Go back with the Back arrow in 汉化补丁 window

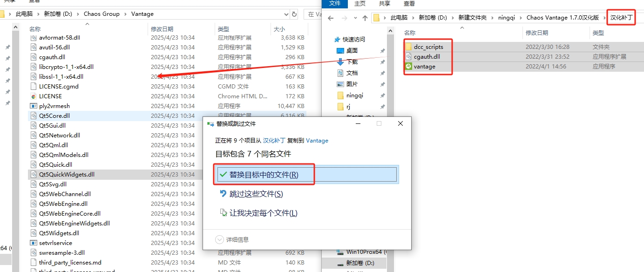pos(331,18)
